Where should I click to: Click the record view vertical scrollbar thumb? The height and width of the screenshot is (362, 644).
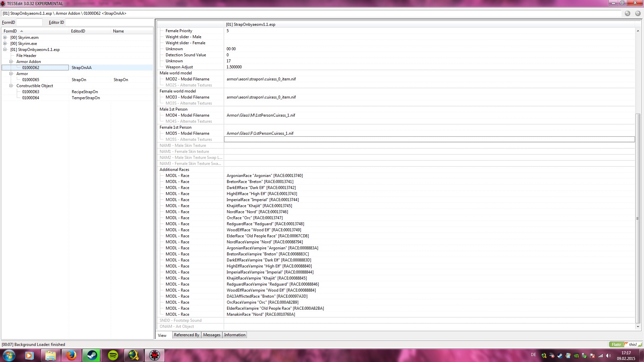pyautogui.click(x=638, y=218)
